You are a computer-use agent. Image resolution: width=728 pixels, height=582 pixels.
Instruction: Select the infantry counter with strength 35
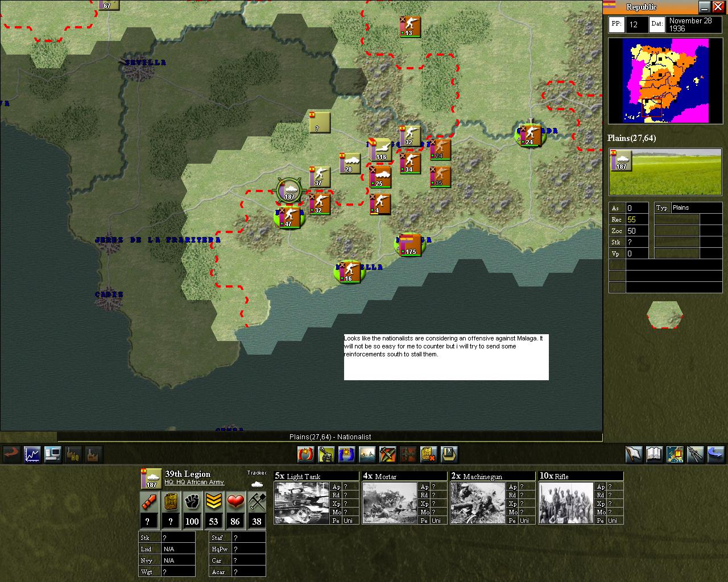(440, 177)
